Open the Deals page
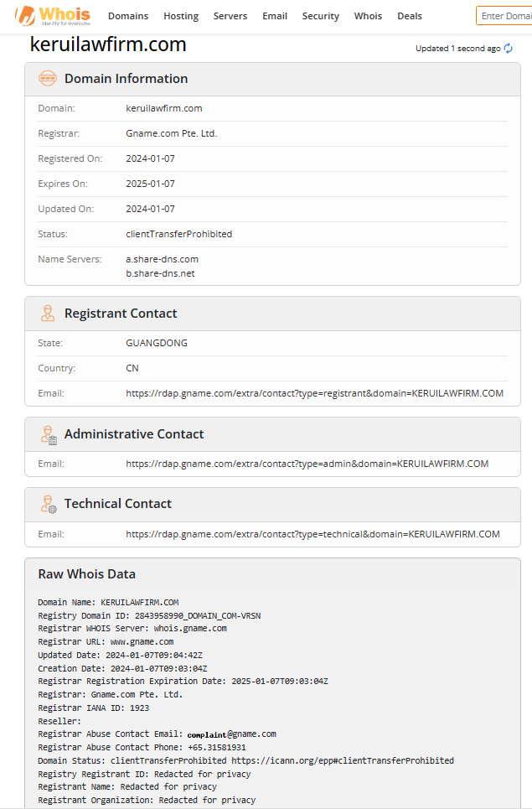 click(410, 16)
